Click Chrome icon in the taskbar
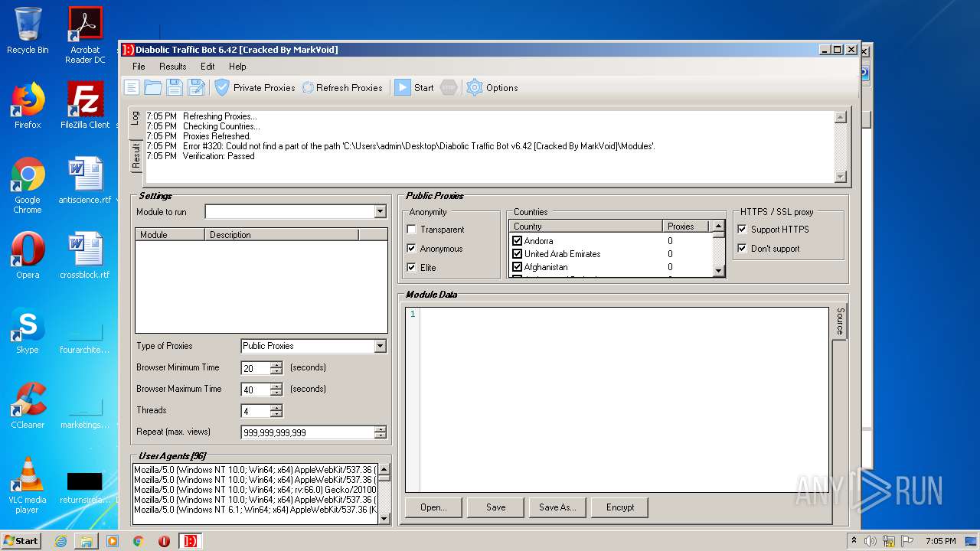This screenshot has width=980, height=551. 139,541
